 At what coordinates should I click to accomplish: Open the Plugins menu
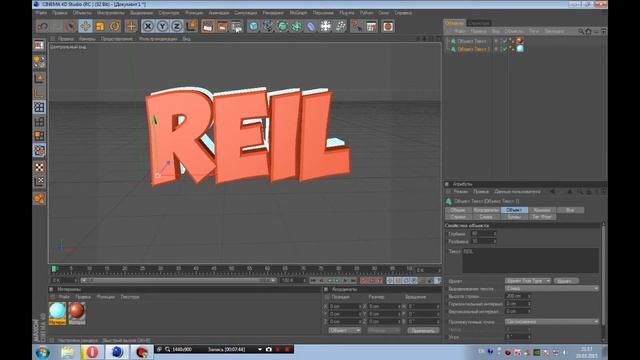click(347, 13)
